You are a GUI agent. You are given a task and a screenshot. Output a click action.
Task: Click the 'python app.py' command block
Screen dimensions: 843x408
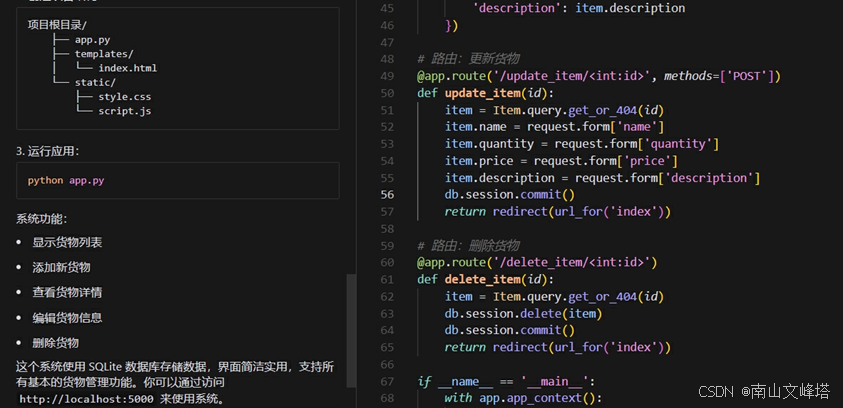tap(177, 181)
